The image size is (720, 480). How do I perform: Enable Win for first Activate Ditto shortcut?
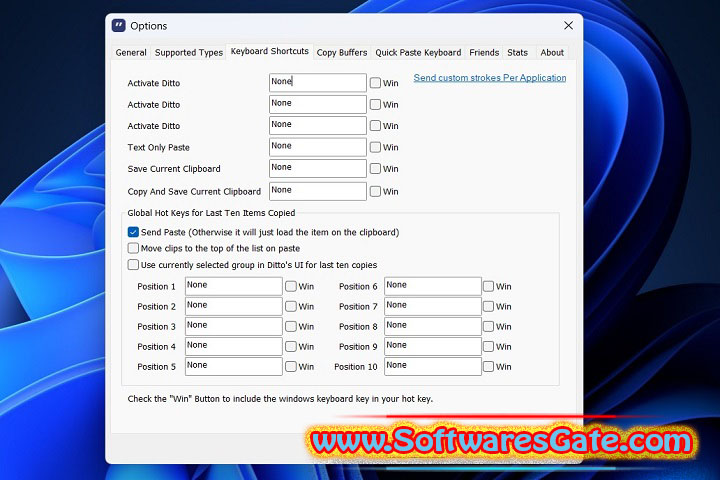(x=375, y=83)
